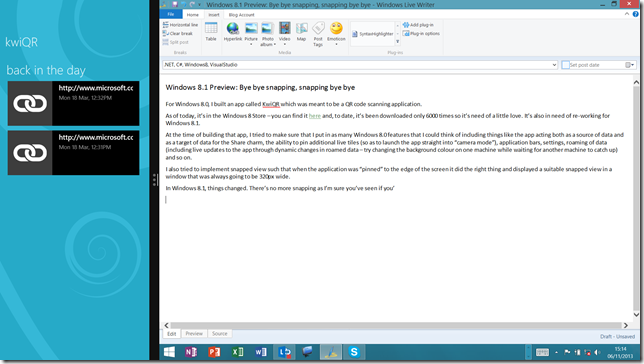Insert a Video from the Media group

point(285,33)
